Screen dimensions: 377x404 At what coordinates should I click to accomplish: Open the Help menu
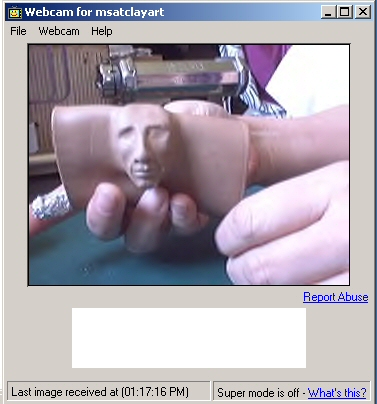click(102, 31)
